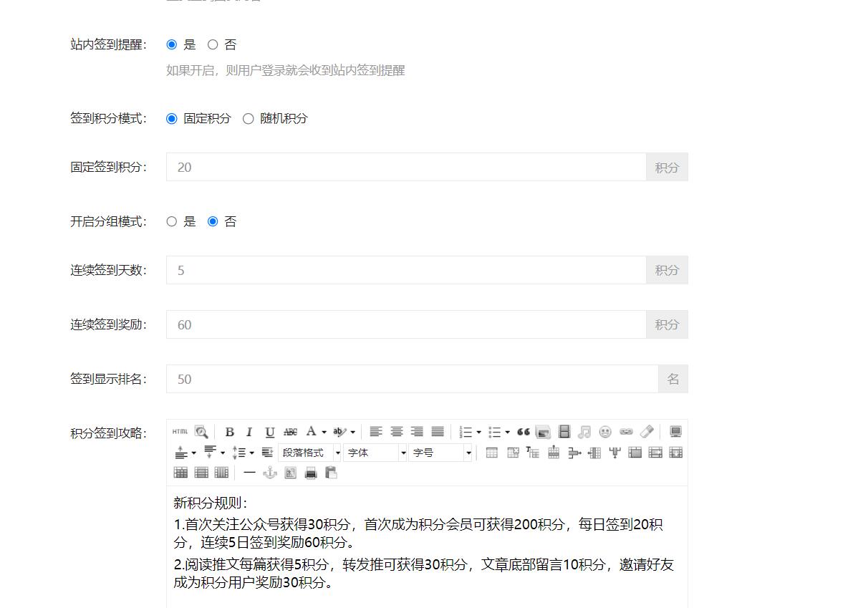Apply strikethrough formatting
This screenshot has height=608, width=868.
[x=290, y=432]
